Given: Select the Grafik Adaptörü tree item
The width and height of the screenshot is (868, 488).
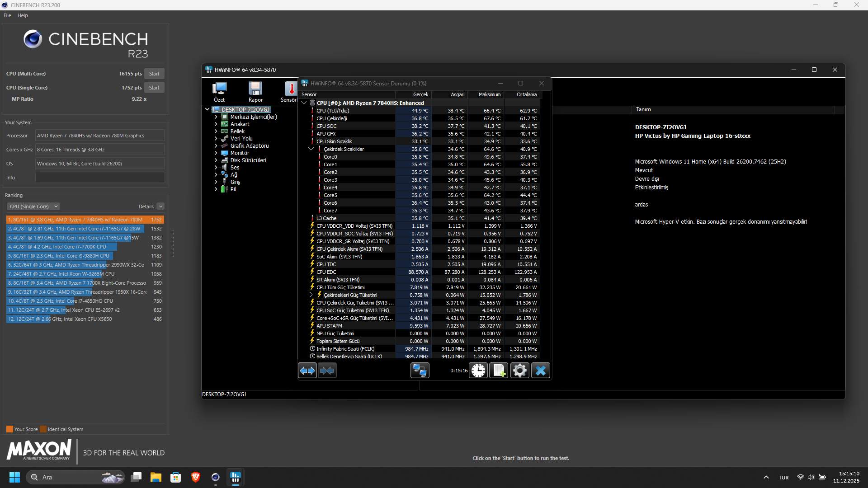Looking at the screenshot, I should click(x=250, y=146).
